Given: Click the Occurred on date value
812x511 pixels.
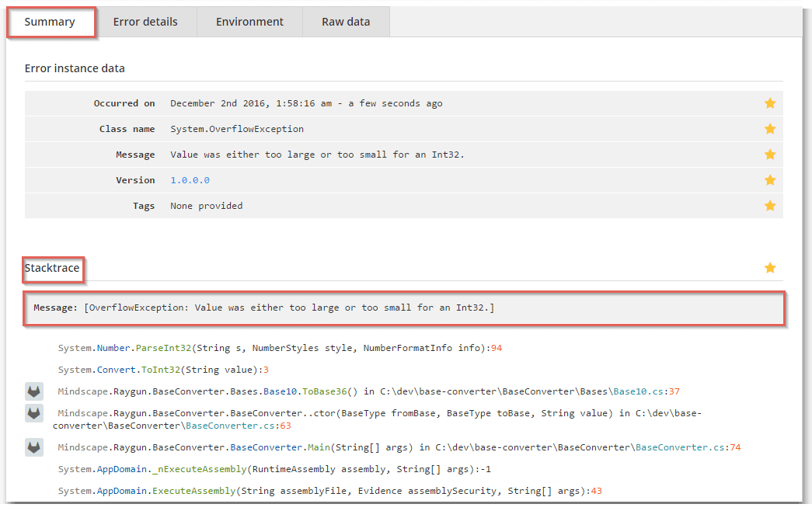Looking at the screenshot, I should (x=307, y=103).
